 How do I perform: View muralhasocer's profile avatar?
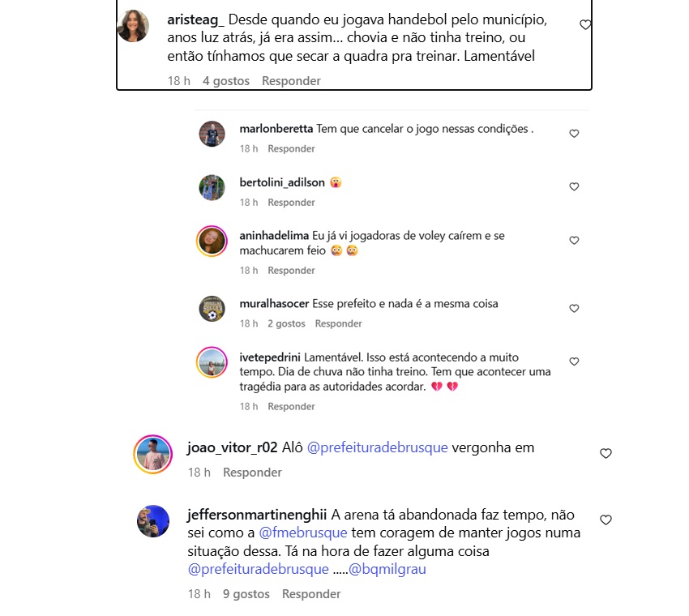click(212, 309)
